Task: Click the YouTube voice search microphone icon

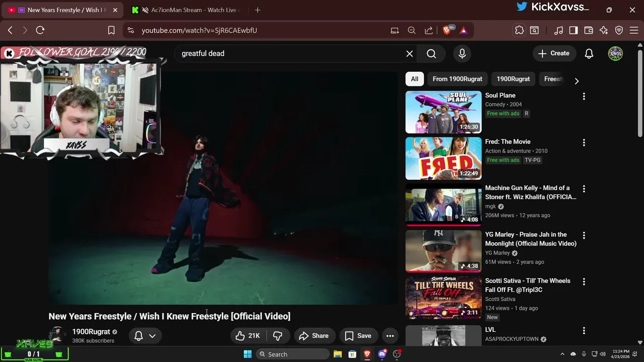Action: (462, 53)
